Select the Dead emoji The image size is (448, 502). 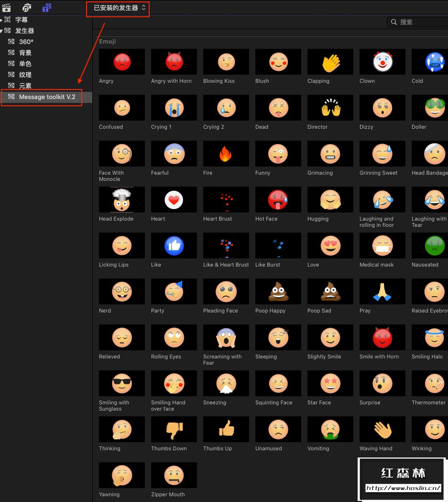pyautogui.click(x=278, y=108)
